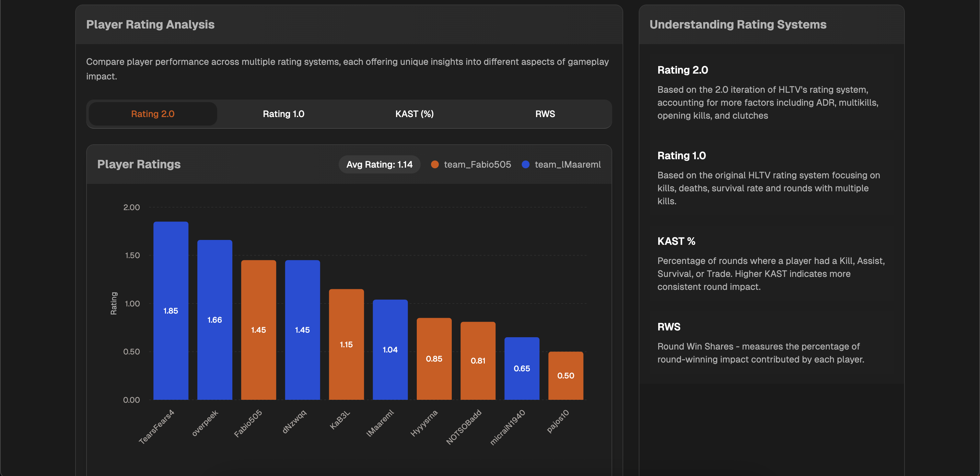
Task: Click the Player Ratings chart title
Action: click(x=139, y=164)
